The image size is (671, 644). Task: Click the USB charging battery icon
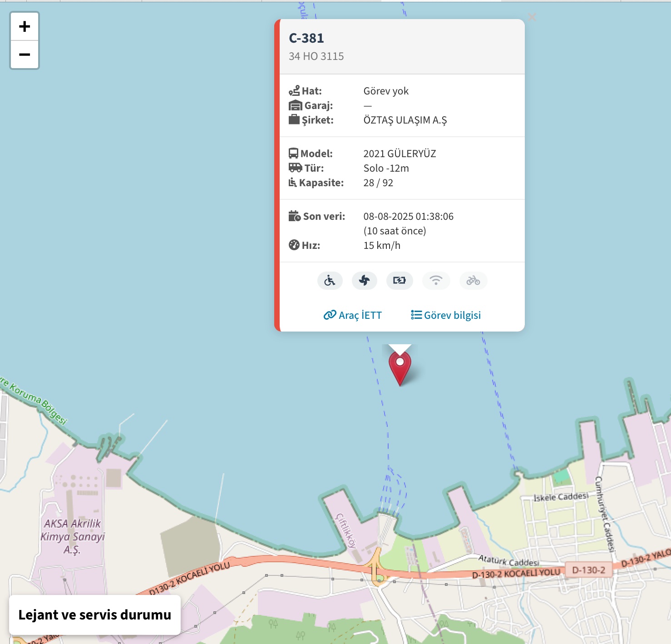coord(400,281)
